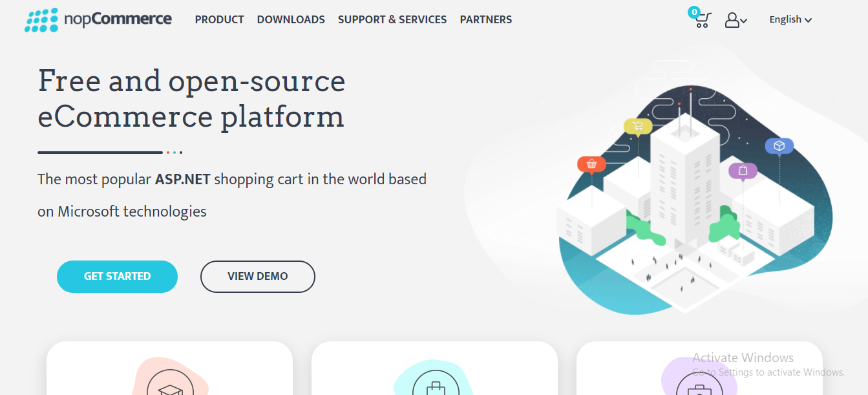Image resolution: width=868 pixels, height=395 pixels.
Task: Click the cart item count badge '0'
Action: pos(694,12)
